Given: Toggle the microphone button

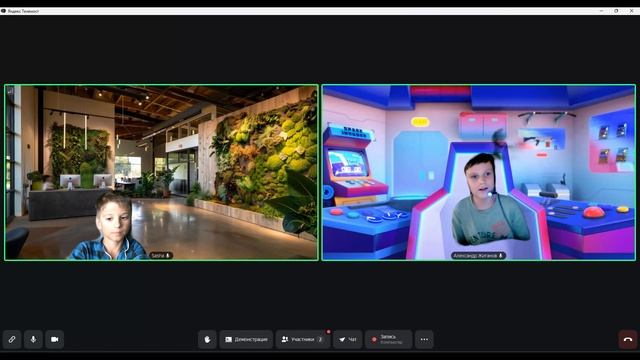Looking at the screenshot, I should click(33, 339).
